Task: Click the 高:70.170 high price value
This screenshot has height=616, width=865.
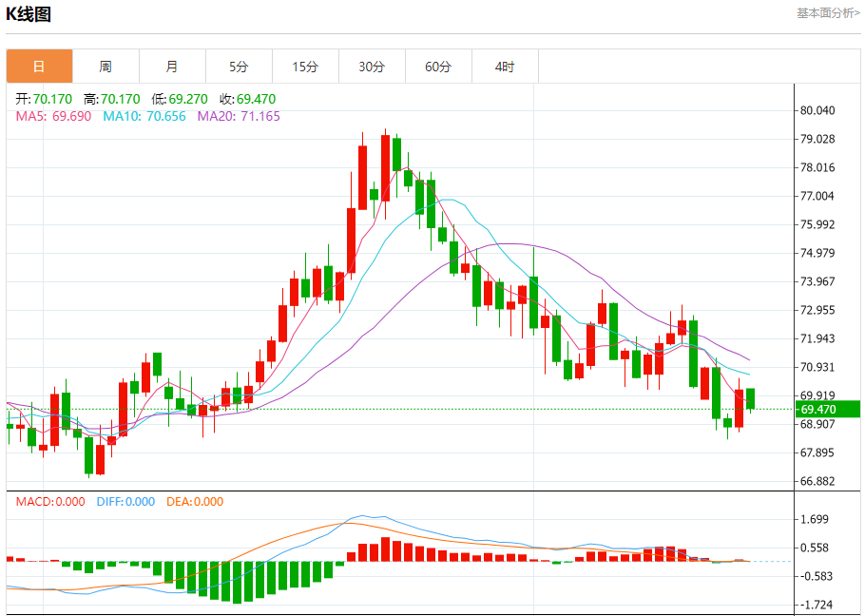Action: point(111,99)
